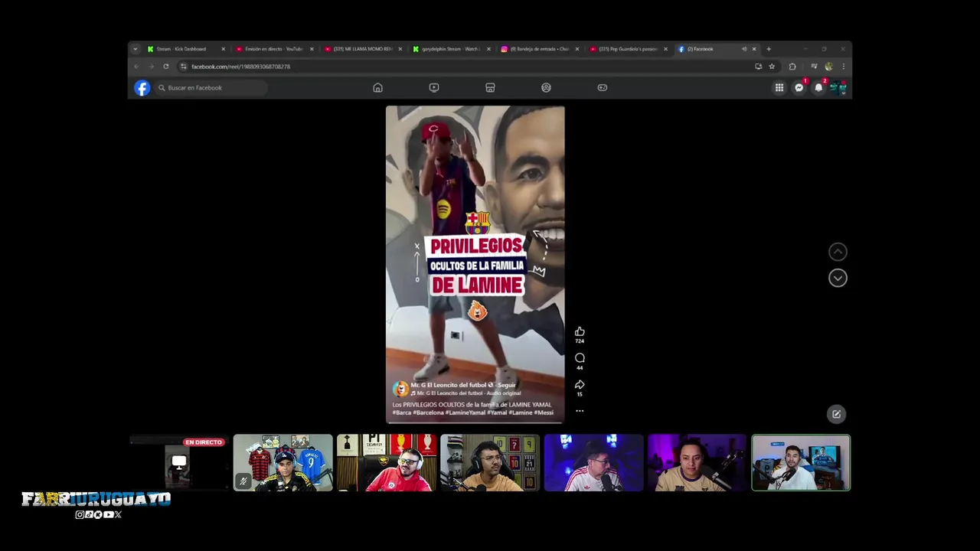This screenshot has height=551, width=980.
Task: Click the #Messi hashtag
Action: [544, 412]
